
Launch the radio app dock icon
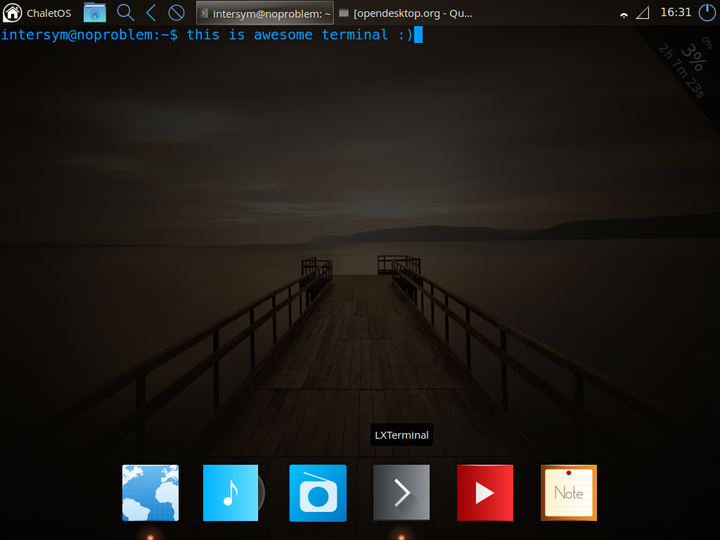coord(318,493)
